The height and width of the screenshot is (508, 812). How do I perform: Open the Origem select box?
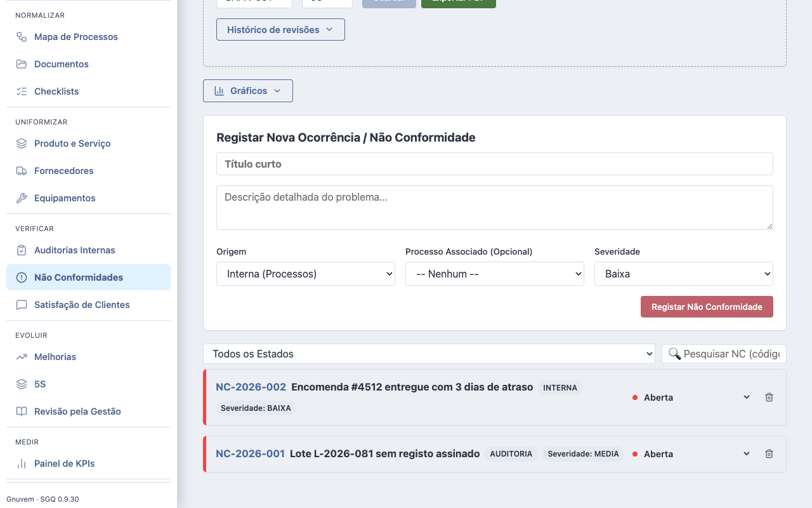tap(306, 274)
